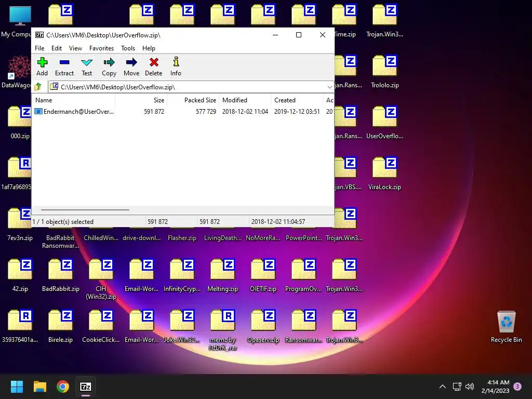532x399 pixels.
Task: Open the notification badge showing 3
Action: (517, 387)
